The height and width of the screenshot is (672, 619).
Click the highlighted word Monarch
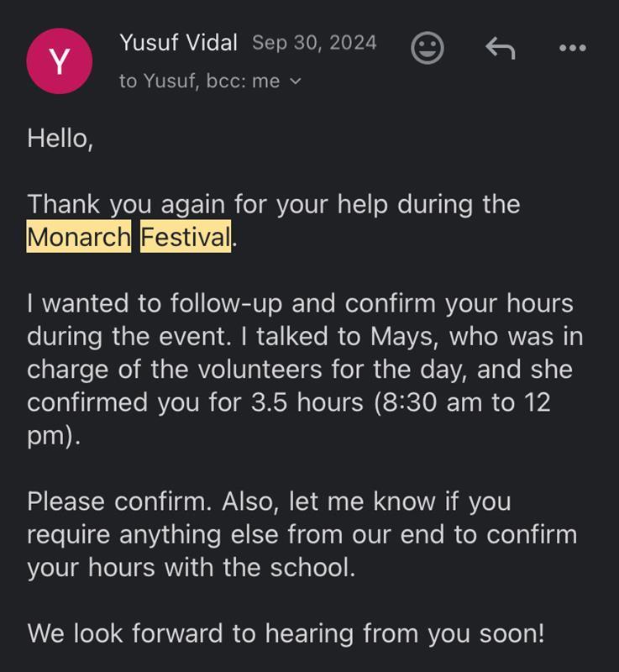[79, 238]
